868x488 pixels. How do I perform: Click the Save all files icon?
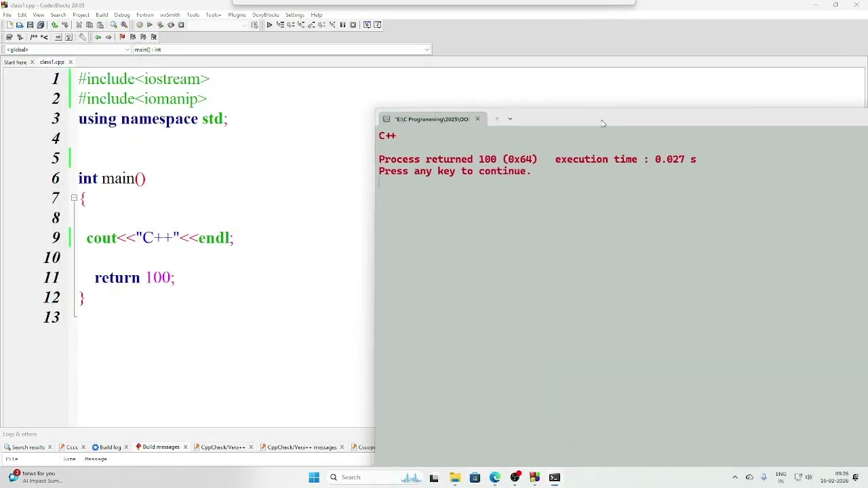tap(41, 25)
